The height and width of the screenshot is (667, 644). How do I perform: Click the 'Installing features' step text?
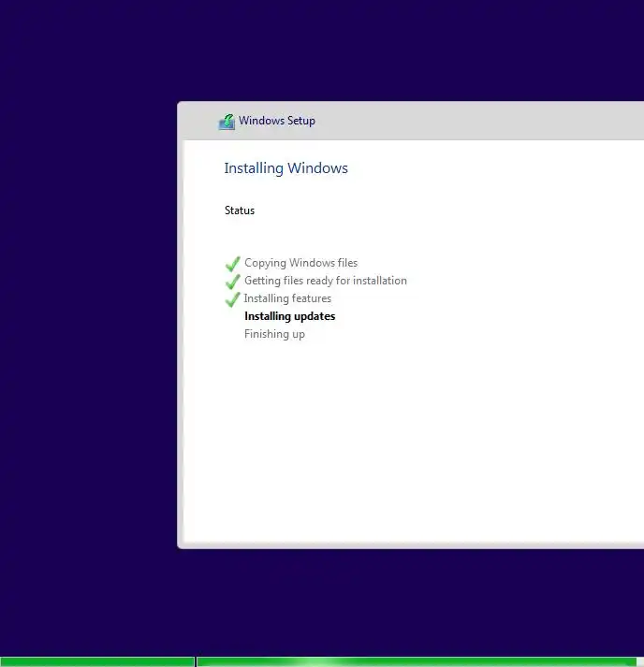tap(287, 298)
